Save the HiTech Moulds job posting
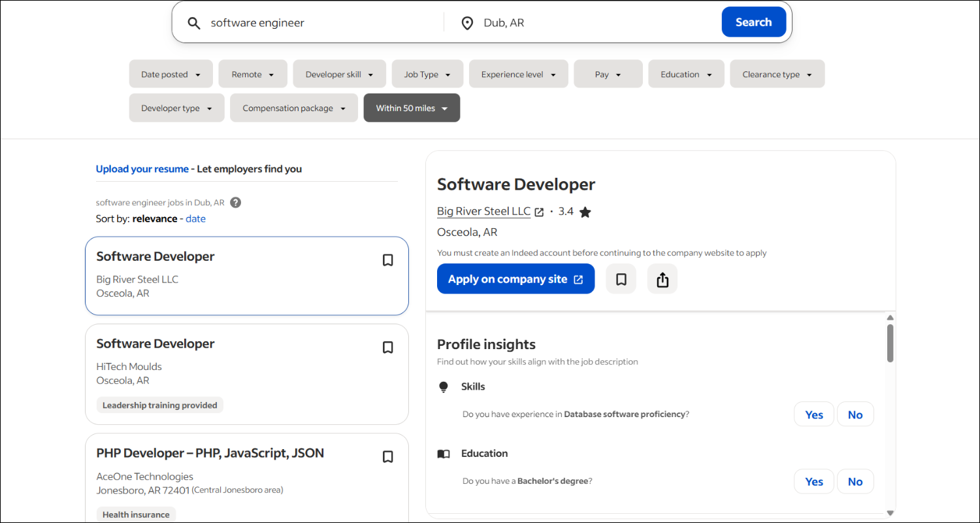This screenshot has width=980, height=523. click(x=387, y=347)
